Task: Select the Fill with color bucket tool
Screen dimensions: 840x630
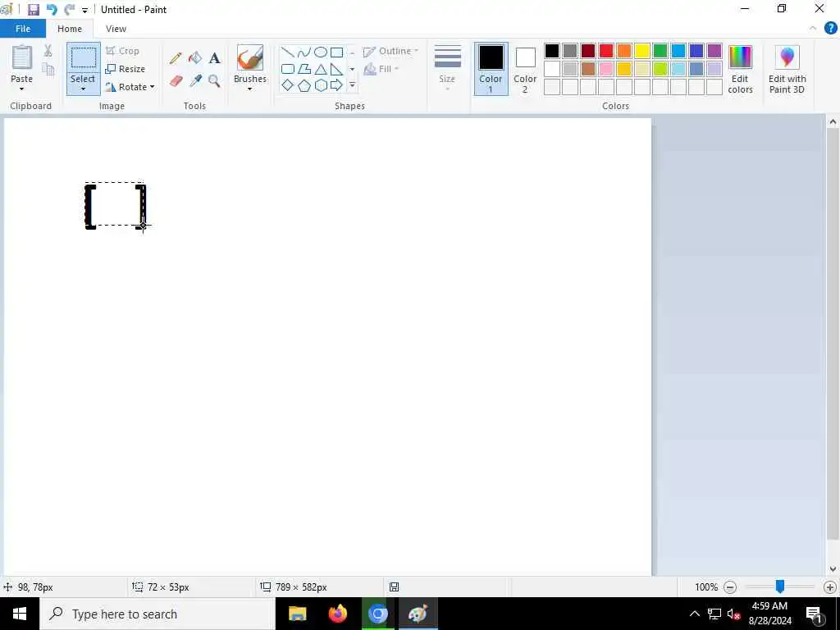Action: click(195, 58)
